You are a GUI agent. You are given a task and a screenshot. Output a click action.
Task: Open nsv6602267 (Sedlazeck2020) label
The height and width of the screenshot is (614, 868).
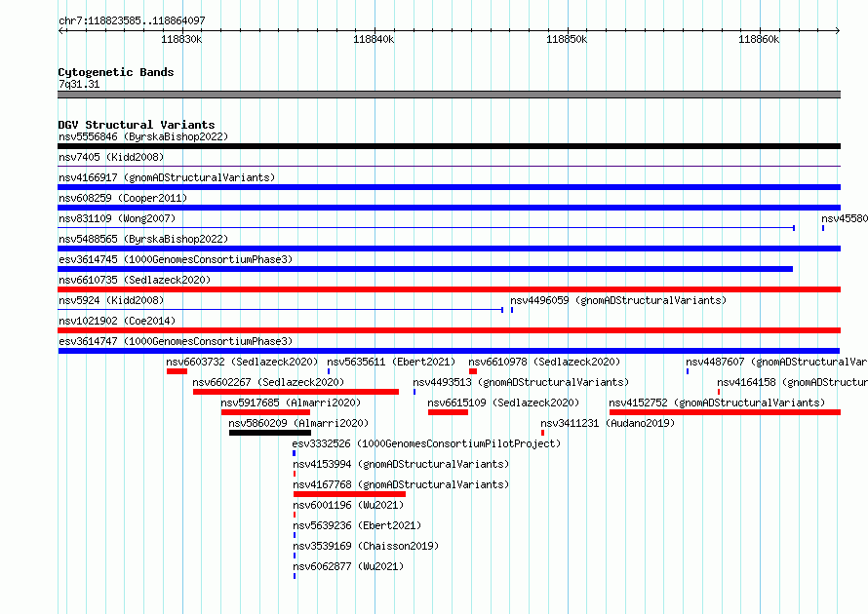click(x=268, y=382)
